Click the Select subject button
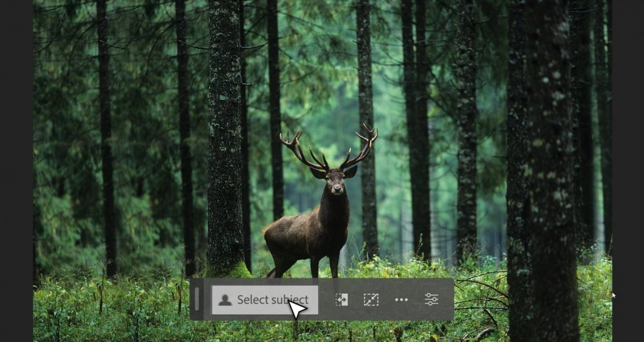 click(x=265, y=299)
